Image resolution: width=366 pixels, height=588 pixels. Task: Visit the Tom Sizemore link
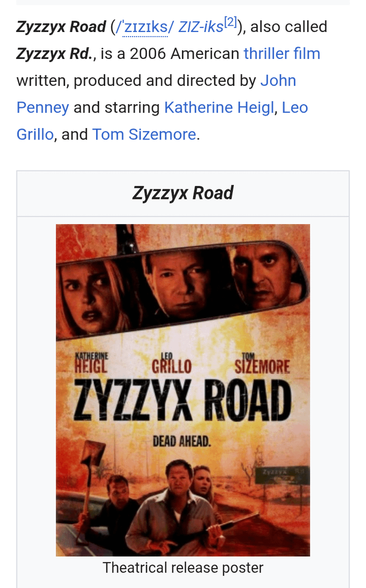coord(144,134)
